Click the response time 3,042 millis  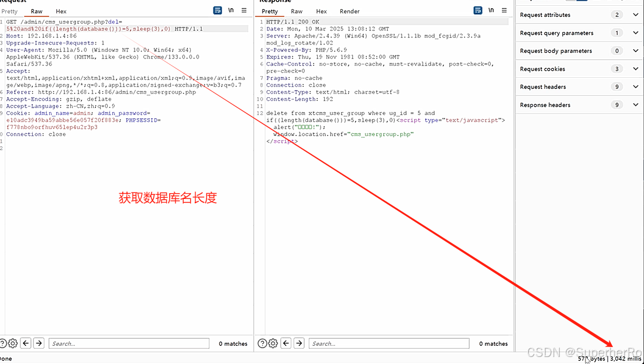[625, 359]
